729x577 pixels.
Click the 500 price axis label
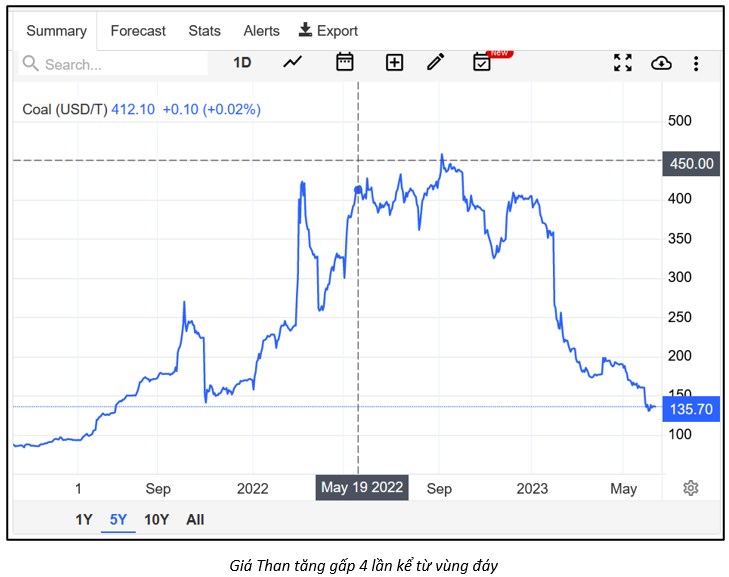(679, 121)
